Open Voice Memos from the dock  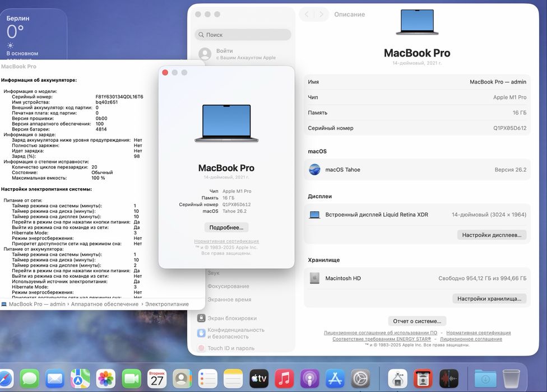point(448,379)
